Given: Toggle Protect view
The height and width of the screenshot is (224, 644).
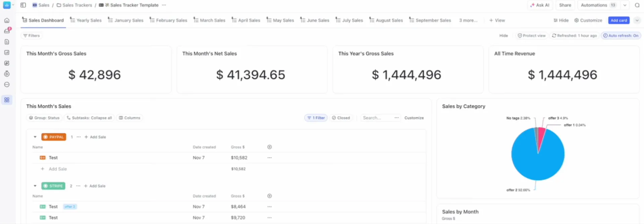Looking at the screenshot, I should [531, 36].
